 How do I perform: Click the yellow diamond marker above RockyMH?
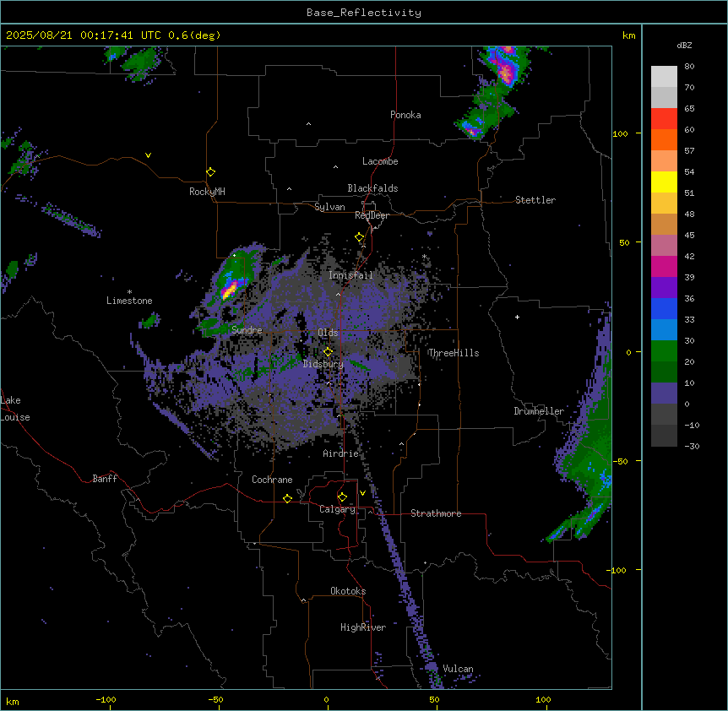click(x=211, y=172)
